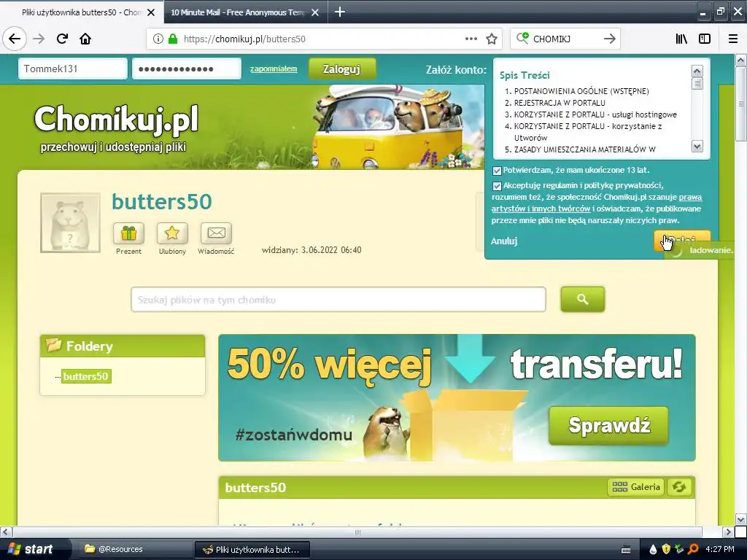Open the zapomniałem forgot password link
The width and height of the screenshot is (747, 560).
pos(274,69)
